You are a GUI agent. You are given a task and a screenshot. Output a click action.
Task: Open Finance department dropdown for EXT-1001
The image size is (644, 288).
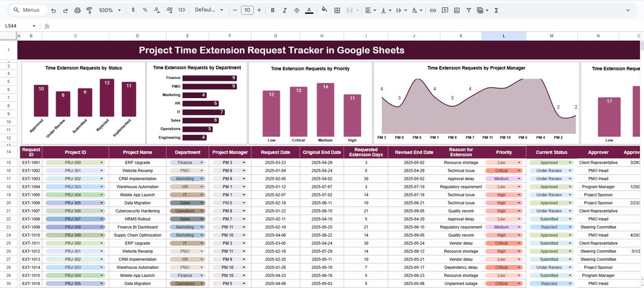(202, 163)
